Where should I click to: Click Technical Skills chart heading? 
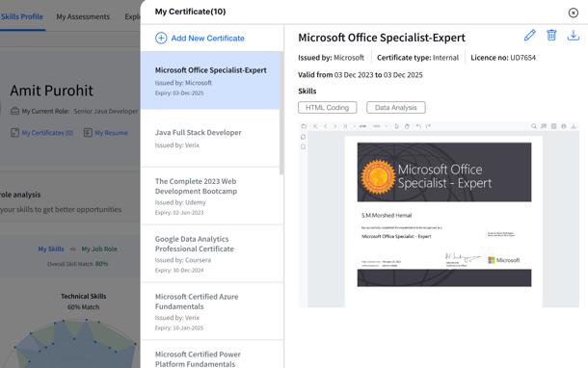[84, 296]
